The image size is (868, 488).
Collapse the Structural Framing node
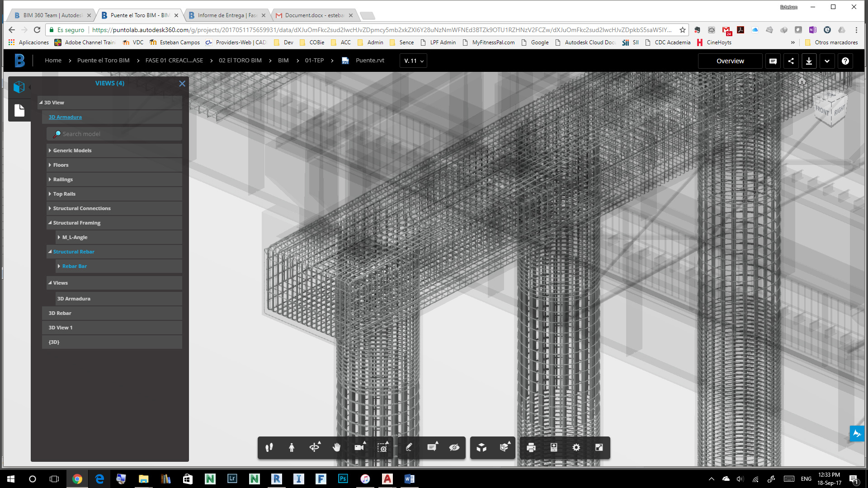50,223
